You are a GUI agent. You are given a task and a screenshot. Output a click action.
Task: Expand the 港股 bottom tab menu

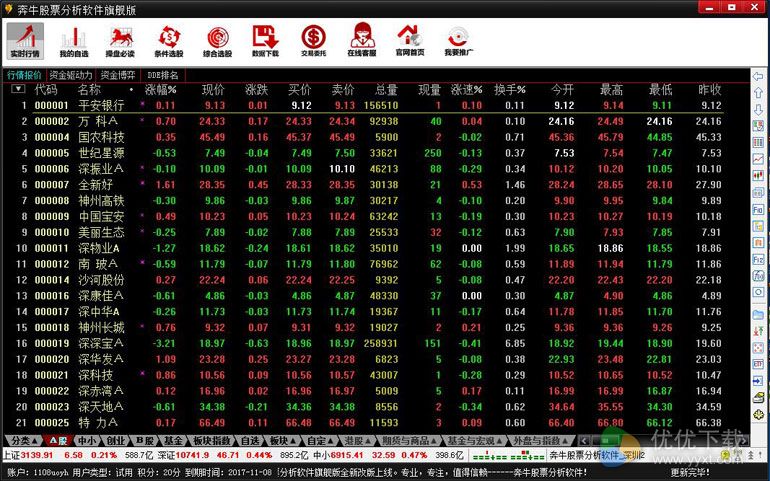click(x=357, y=441)
